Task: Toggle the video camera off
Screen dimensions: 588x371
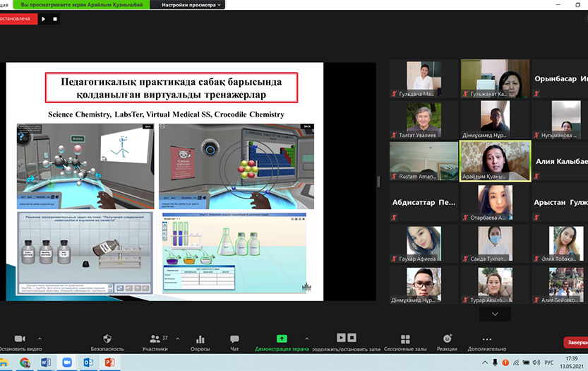Action: pyautogui.click(x=19, y=339)
